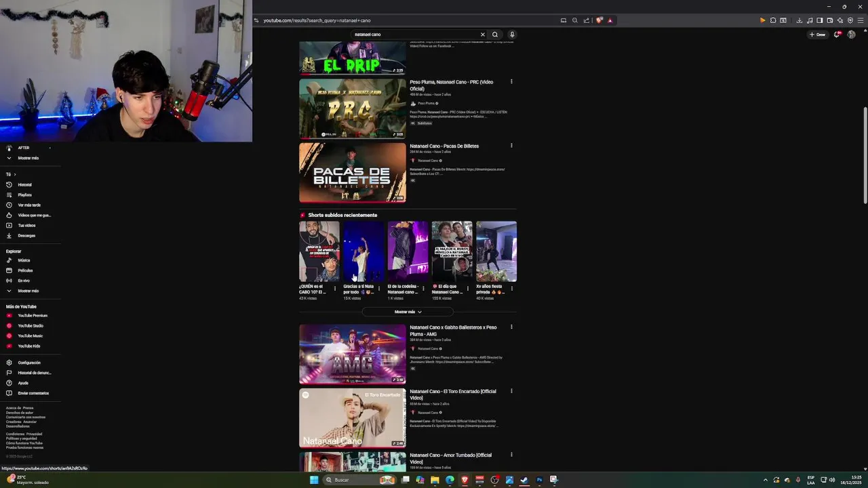Open options menu for AMG video
This screenshot has width=868, height=488.
[511, 327]
